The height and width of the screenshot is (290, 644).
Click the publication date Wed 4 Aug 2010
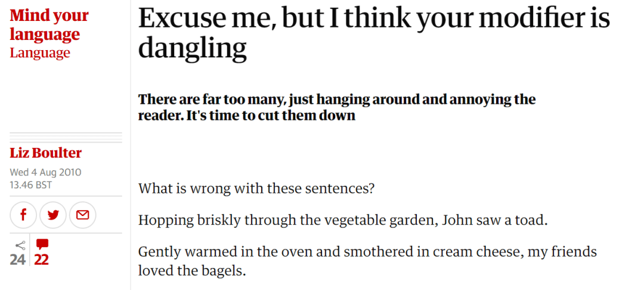click(x=45, y=172)
